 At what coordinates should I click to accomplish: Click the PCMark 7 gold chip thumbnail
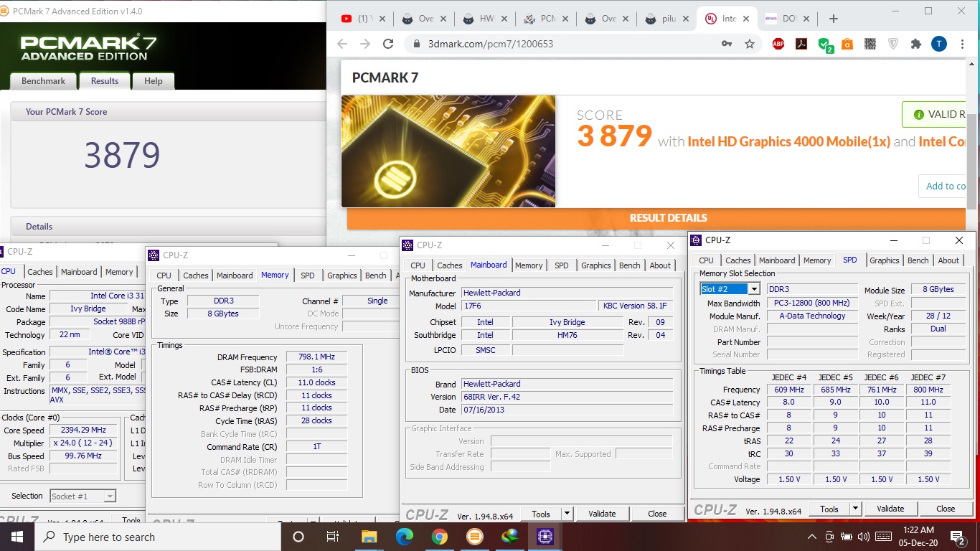pos(448,151)
